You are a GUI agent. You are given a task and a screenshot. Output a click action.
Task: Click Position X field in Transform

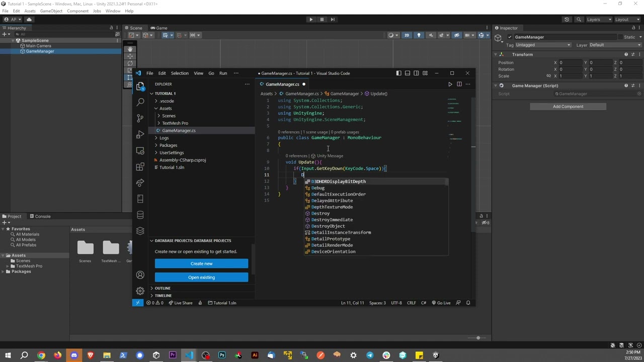(x=572, y=63)
